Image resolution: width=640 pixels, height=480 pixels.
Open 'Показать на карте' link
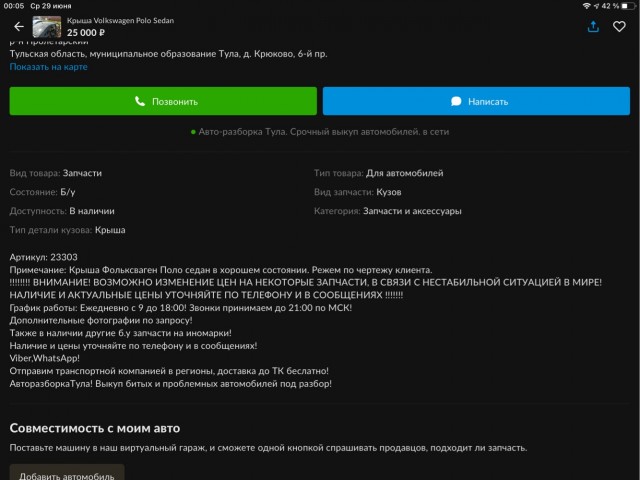(x=49, y=67)
